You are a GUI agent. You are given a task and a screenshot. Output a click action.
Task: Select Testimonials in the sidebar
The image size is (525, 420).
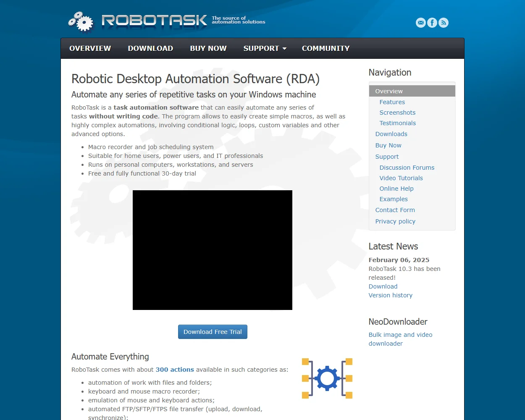click(397, 123)
